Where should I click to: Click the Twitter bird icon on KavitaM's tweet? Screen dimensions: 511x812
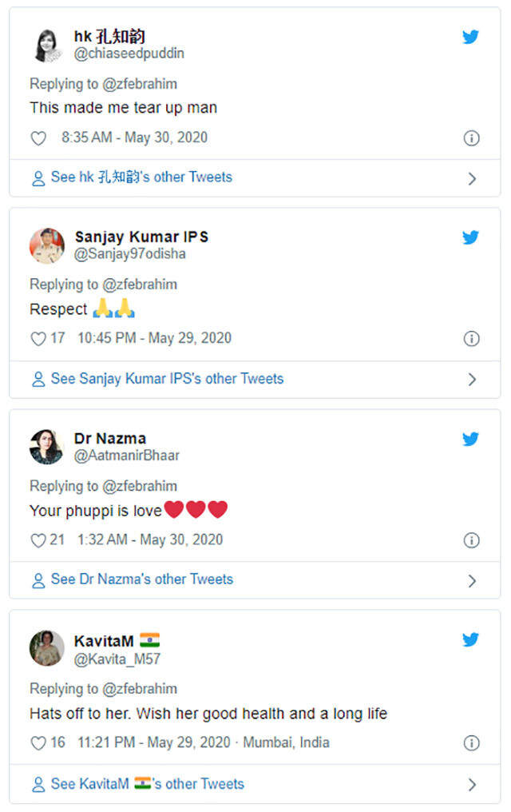(471, 640)
